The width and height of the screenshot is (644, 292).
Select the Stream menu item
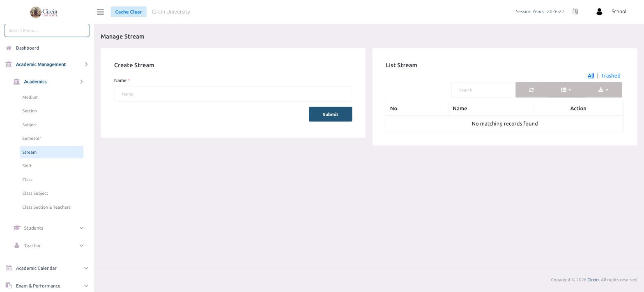[x=51, y=152]
